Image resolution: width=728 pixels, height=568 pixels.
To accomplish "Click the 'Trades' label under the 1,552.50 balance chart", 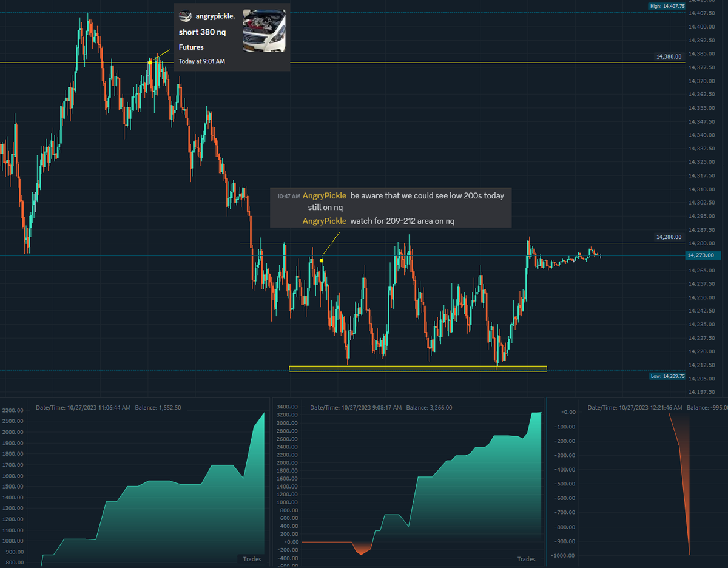I will [x=252, y=559].
